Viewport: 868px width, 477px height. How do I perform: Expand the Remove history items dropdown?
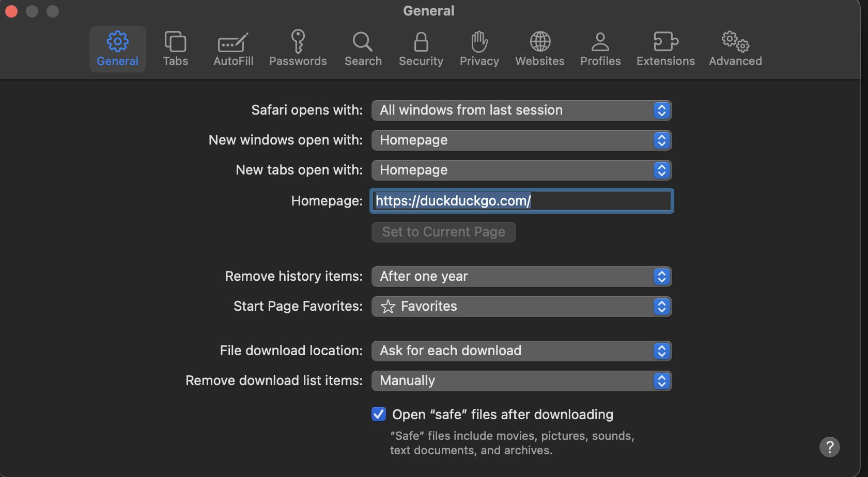[521, 277]
